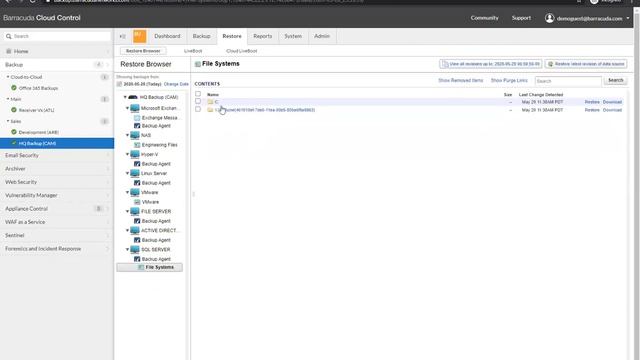Click the Search button in Contents
This screenshot has width=640, height=360.
(616, 80)
